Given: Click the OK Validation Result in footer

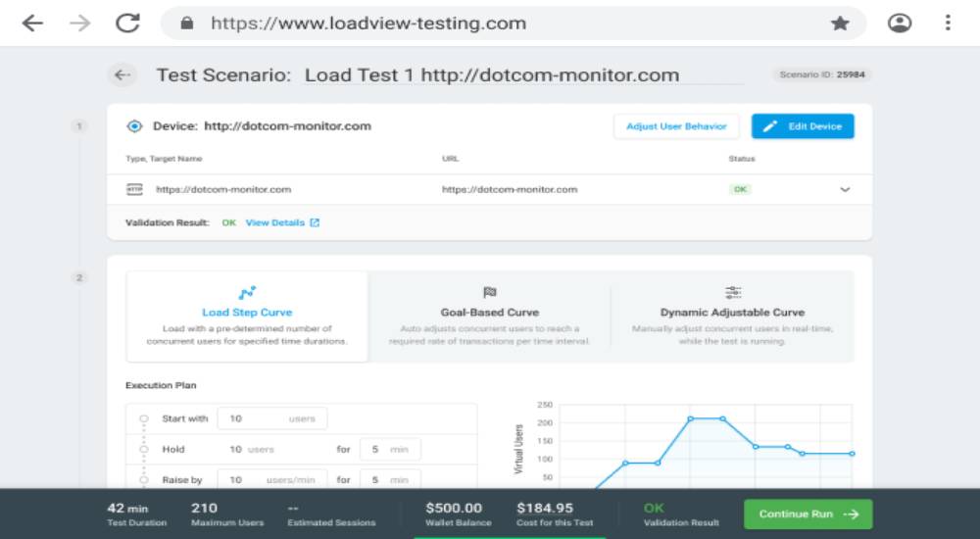Looking at the screenshot, I should 654,508.
